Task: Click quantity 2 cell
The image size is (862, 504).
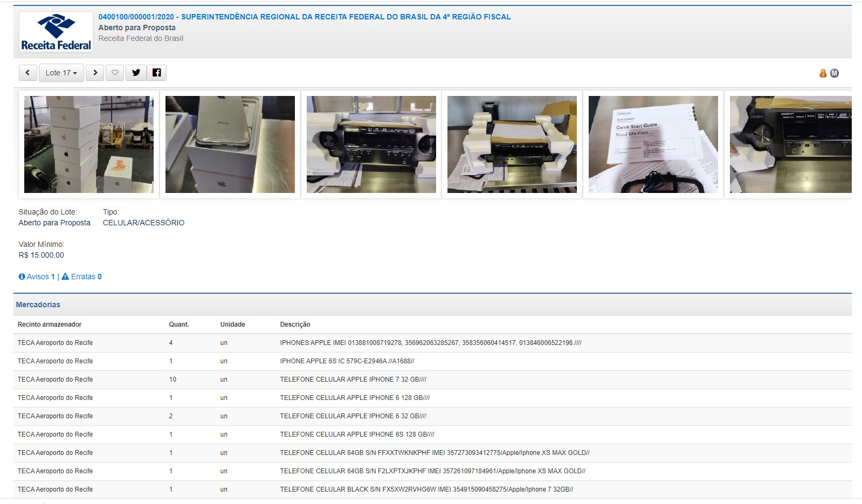Action: 171,416
